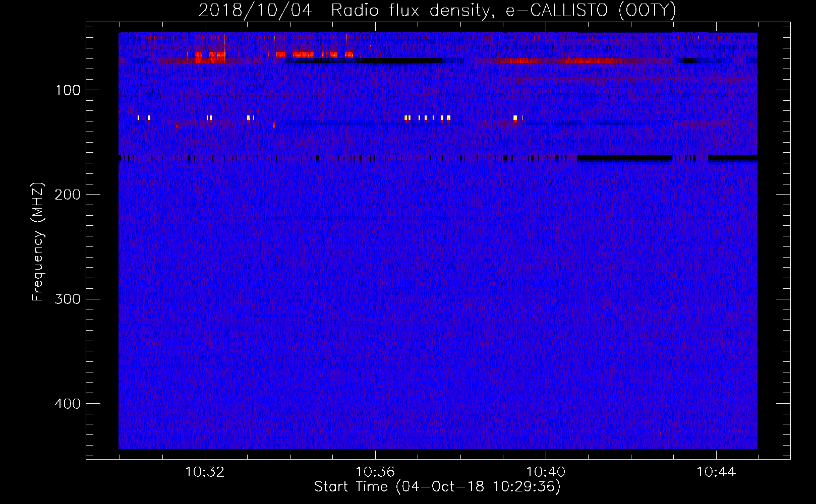The image size is (816, 504).
Task: Click the 100 MHz frequency tick label
Action: (x=68, y=90)
